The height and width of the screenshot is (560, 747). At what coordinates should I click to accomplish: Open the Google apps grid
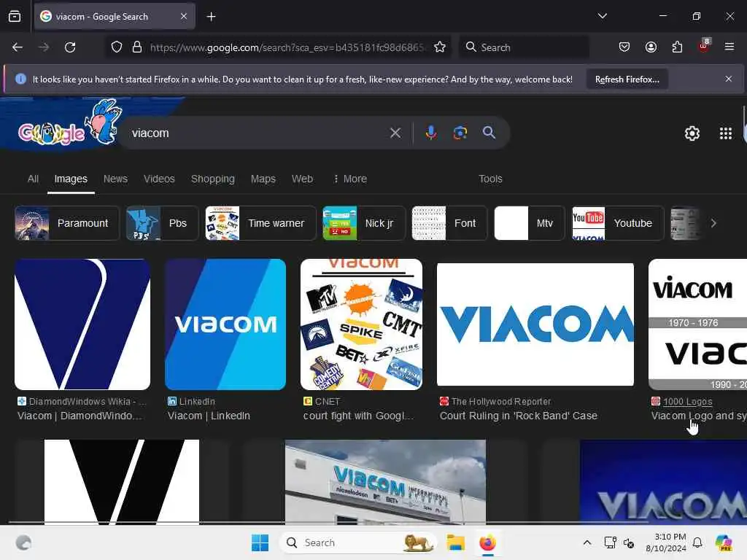[726, 133]
